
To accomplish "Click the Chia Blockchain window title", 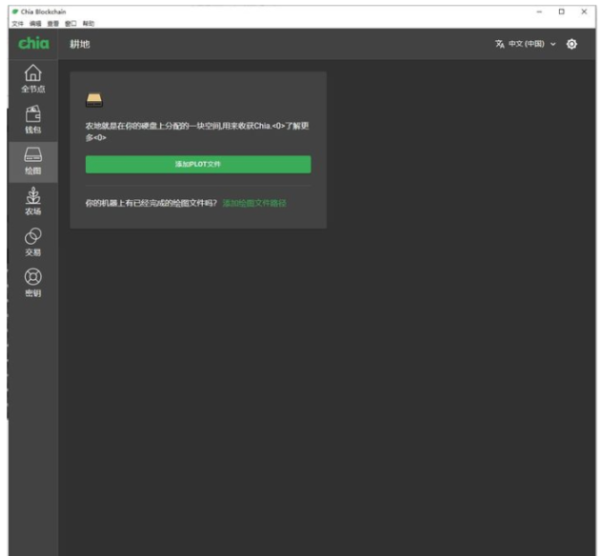I will (x=43, y=12).
